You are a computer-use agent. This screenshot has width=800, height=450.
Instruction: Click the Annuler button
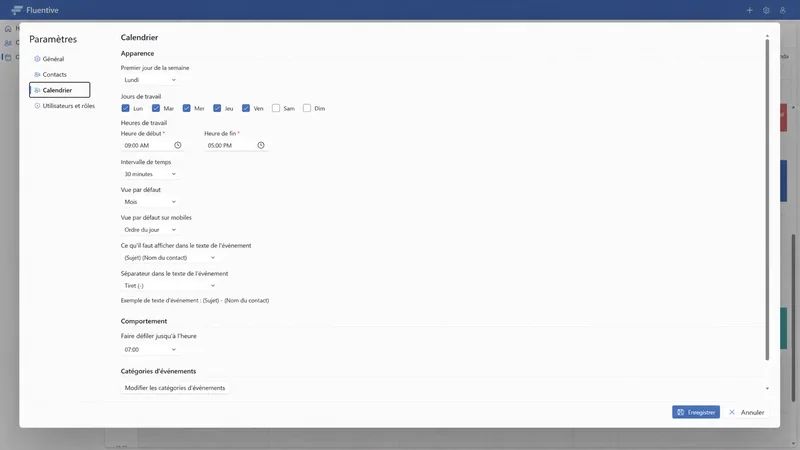747,412
